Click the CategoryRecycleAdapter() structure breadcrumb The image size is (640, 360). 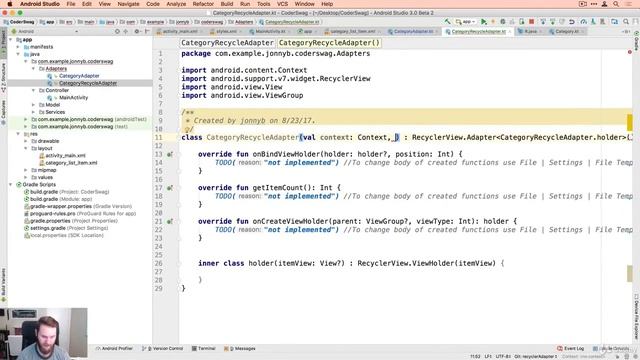329,43
